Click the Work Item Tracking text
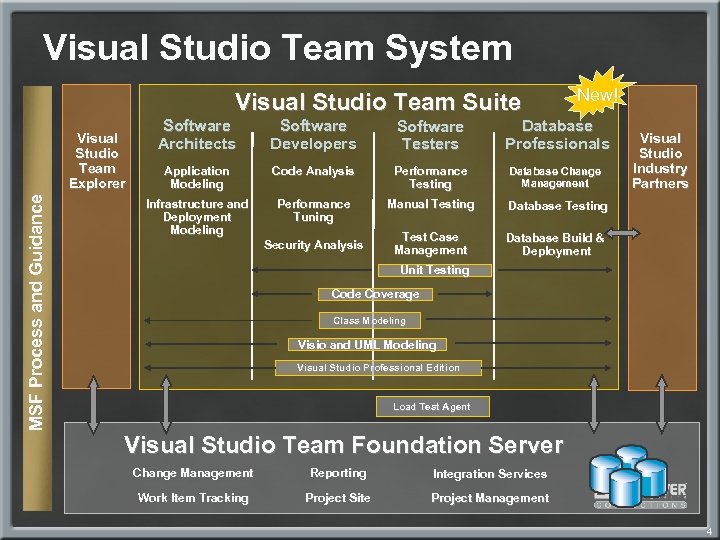The width and height of the screenshot is (720, 540). (x=193, y=498)
